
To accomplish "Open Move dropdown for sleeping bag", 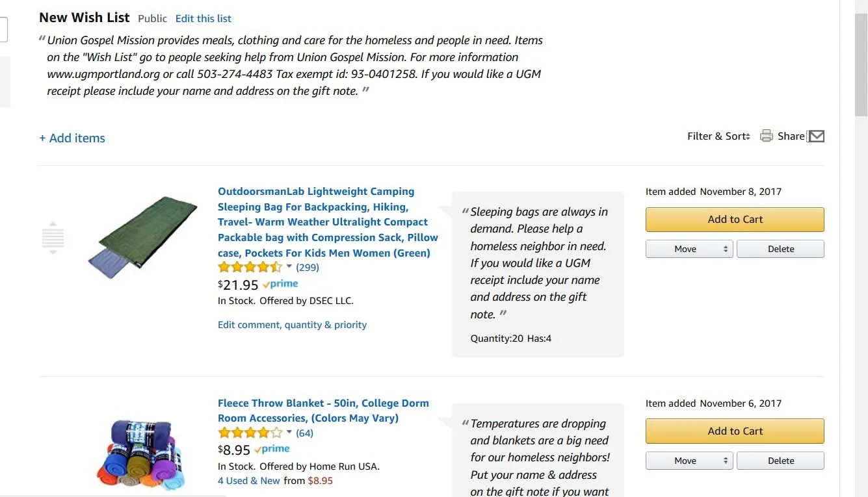I will pos(689,249).
